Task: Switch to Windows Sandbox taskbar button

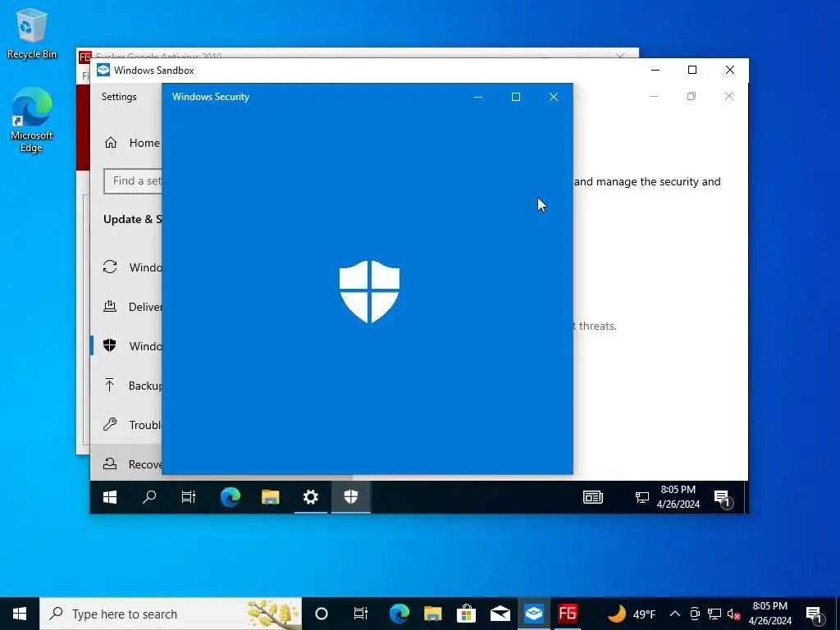Action: pos(534,614)
